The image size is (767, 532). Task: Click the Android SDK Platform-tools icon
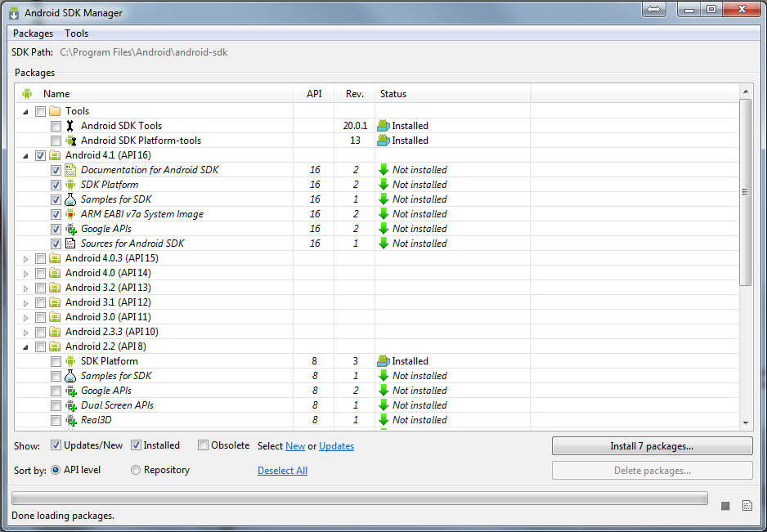pyautogui.click(x=70, y=141)
